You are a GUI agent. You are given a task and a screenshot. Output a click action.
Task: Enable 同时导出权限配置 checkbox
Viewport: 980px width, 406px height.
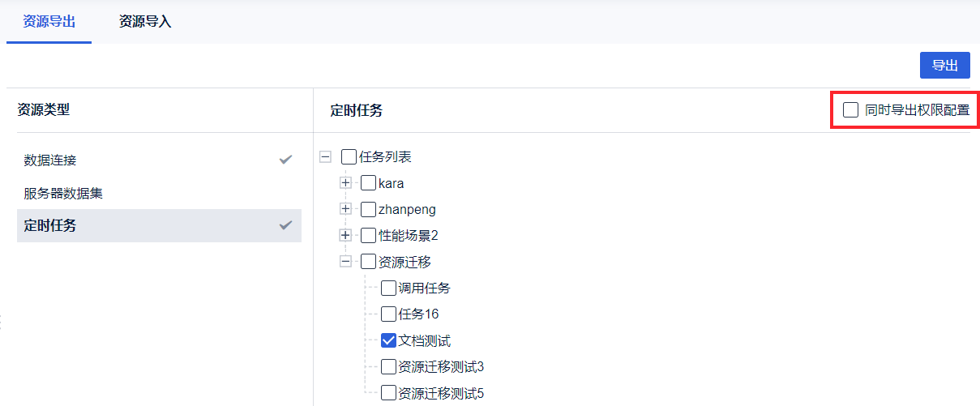[850, 110]
